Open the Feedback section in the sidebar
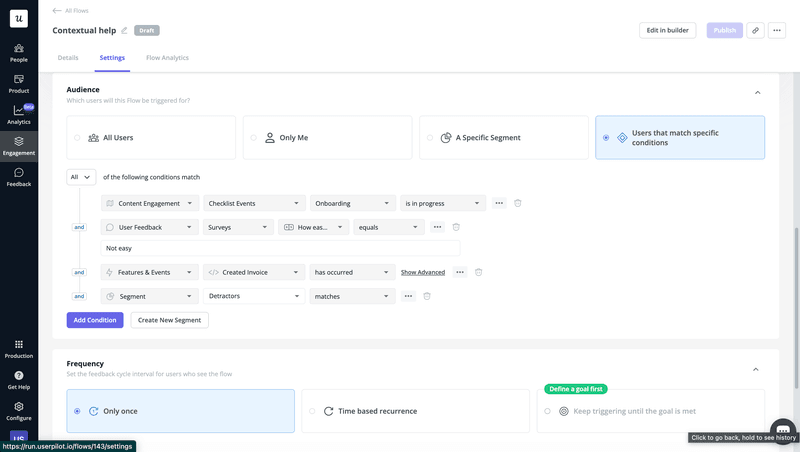 click(x=19, y=178)
